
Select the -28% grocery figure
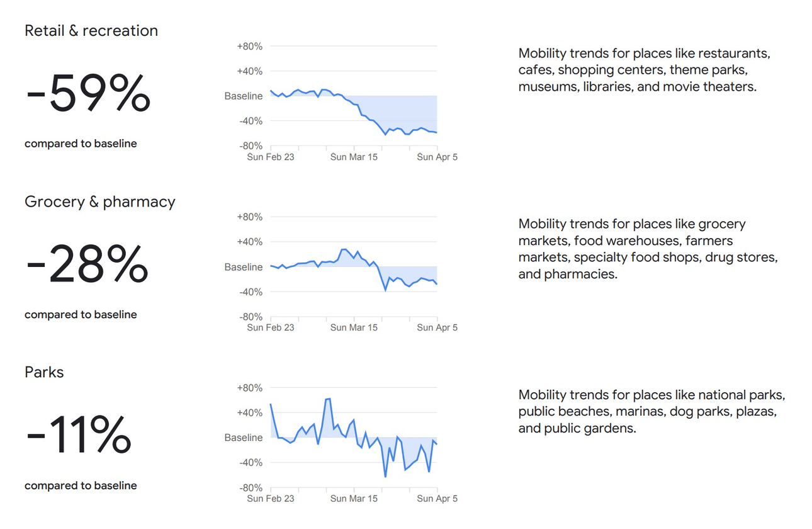coord(87,265)
